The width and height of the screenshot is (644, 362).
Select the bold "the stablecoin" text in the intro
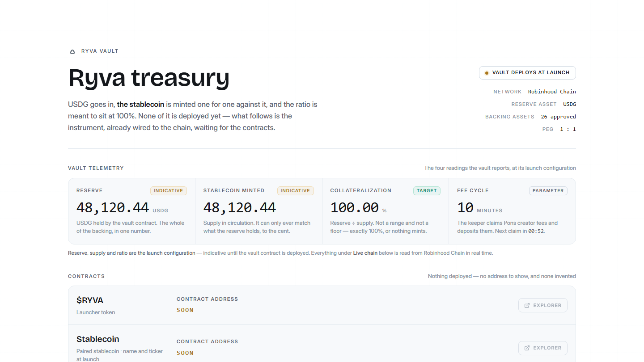140,104
